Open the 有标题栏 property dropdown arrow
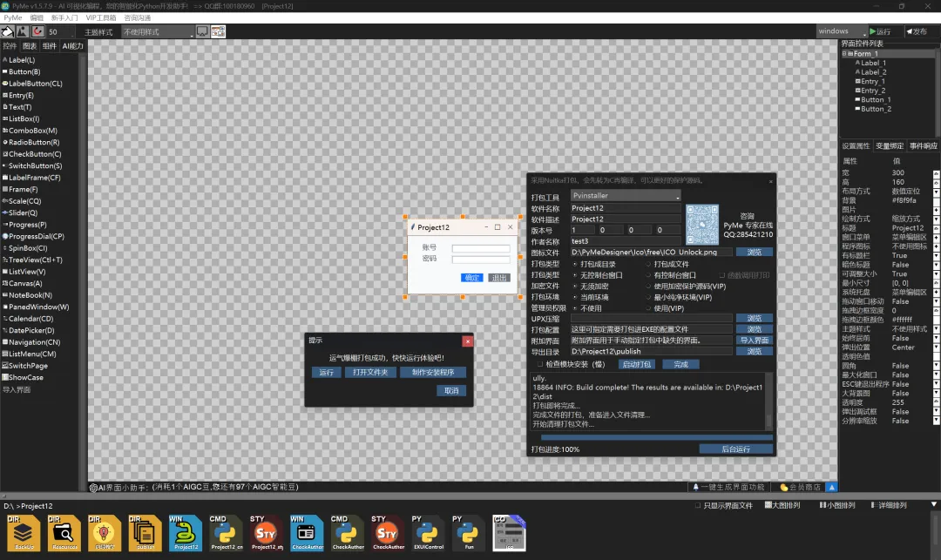Image resolution: width=941 pixels, height=560 pixels. tap(936, 256)
